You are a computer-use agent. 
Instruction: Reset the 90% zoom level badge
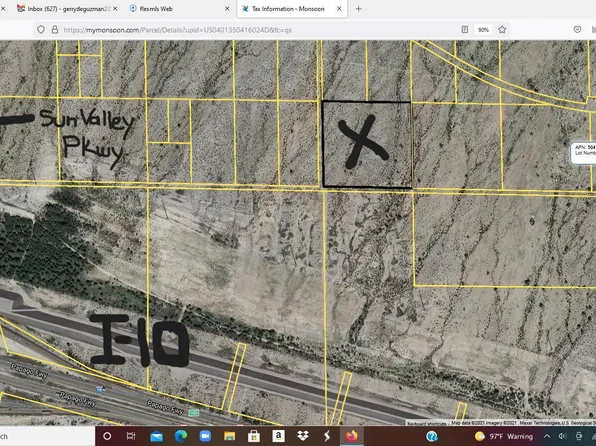coord(483,30)
